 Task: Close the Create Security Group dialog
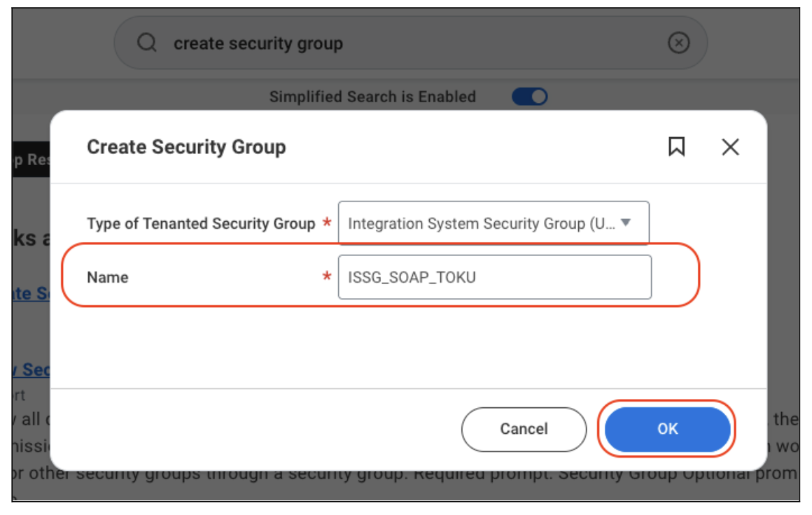point(730,147)
